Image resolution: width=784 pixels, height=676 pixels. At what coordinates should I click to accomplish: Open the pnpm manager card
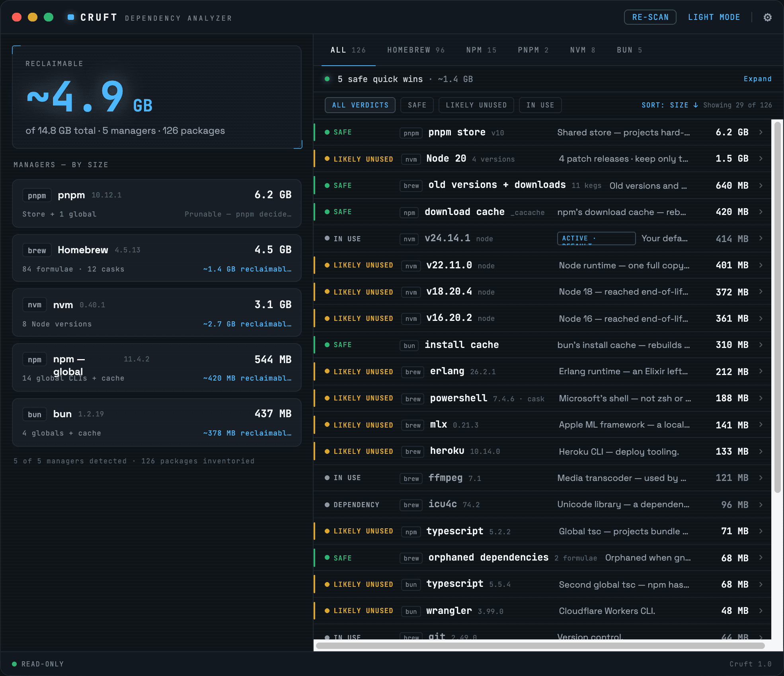[157, 203]
